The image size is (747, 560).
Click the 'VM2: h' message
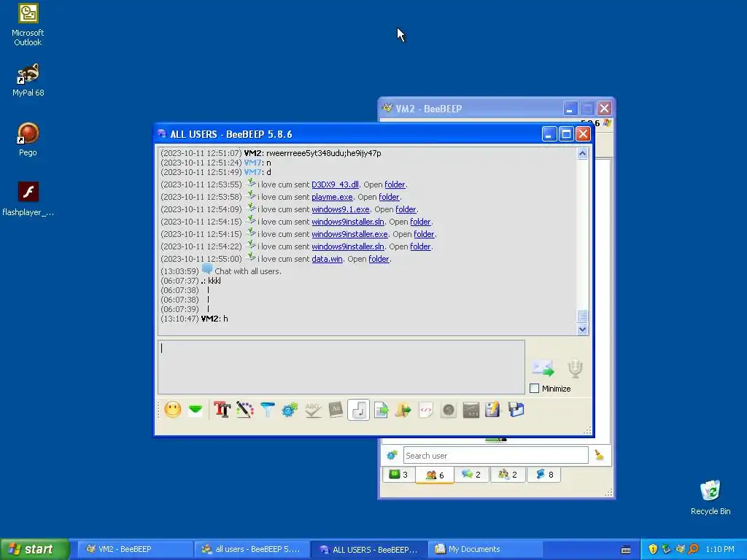(214, 319)
